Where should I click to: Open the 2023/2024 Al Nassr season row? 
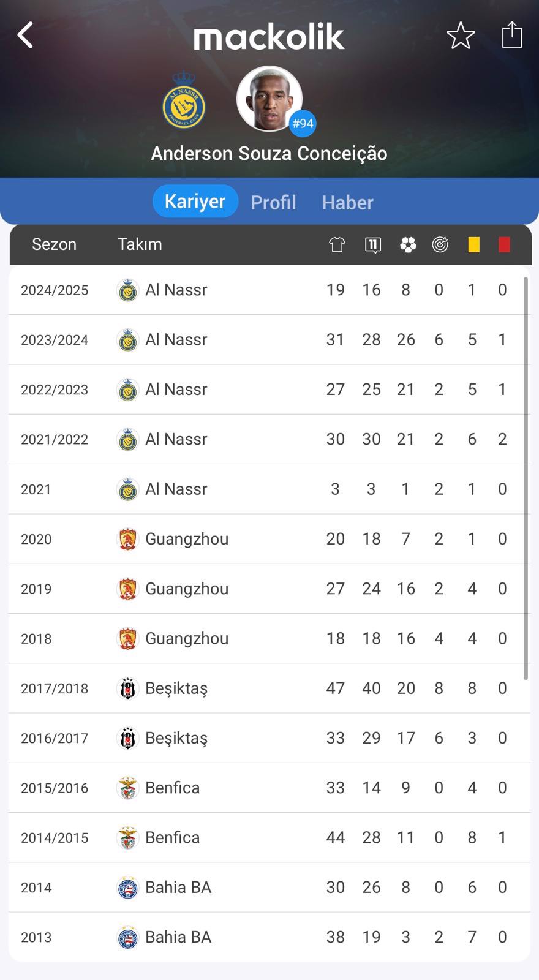pyautogui.click(x=269, y=340)
